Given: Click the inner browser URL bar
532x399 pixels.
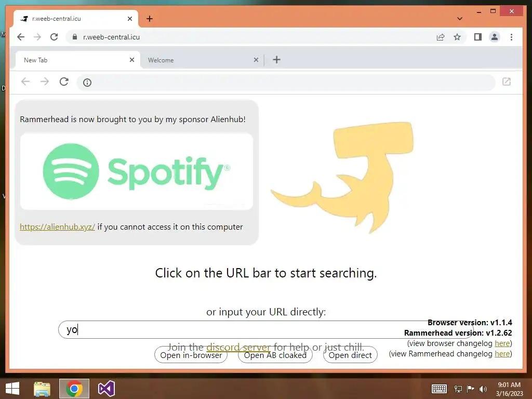Looking at the screenshot, I should point(286,83).
